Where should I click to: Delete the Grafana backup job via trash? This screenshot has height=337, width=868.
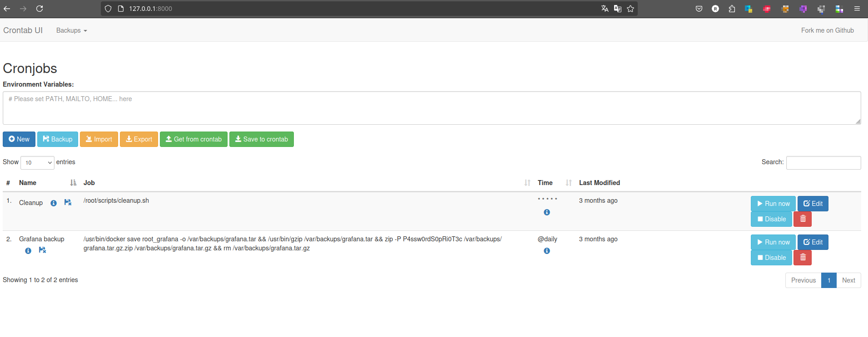[x=802, y=258]
